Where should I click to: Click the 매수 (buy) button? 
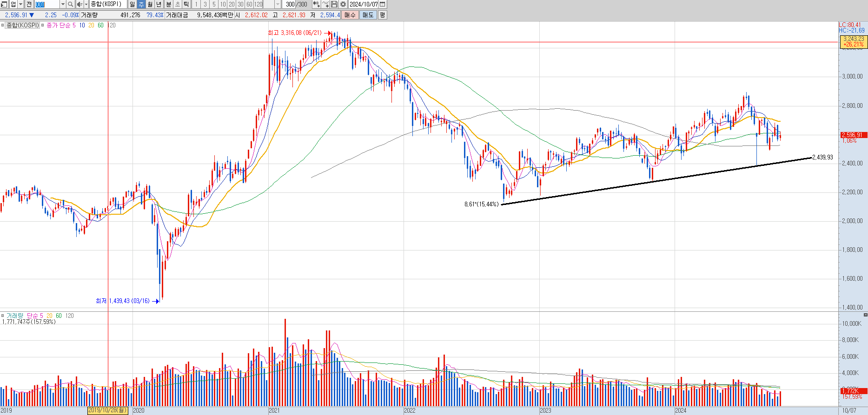[350, 15]
